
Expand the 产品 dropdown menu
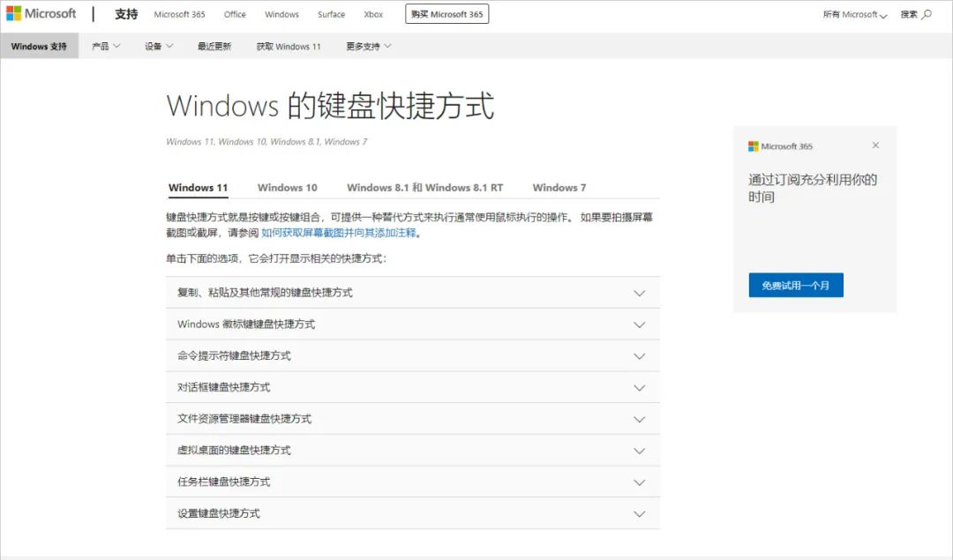(x=106, y=46)
